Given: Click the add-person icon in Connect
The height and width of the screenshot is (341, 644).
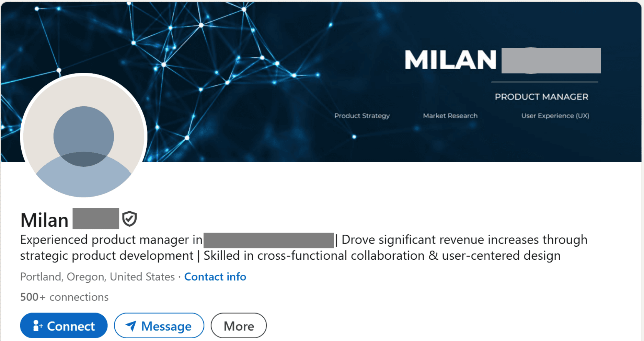Looking at the screenshot, I should click(x=37, y=326).
